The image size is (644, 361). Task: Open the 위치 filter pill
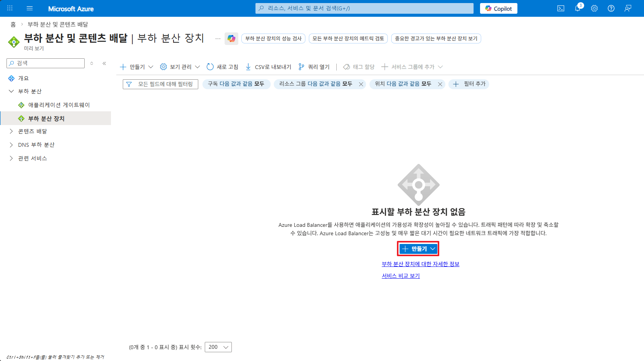point(403,84)
